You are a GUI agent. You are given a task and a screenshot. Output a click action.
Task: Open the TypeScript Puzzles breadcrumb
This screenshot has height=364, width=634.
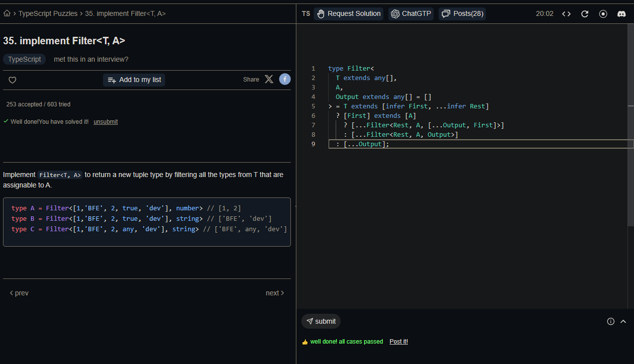(48, 13)
